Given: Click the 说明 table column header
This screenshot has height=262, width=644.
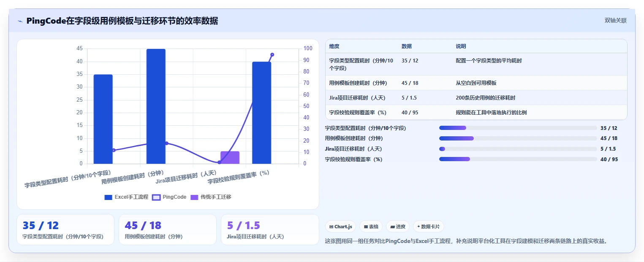Looking at the screenshot, I should (461, 46).
